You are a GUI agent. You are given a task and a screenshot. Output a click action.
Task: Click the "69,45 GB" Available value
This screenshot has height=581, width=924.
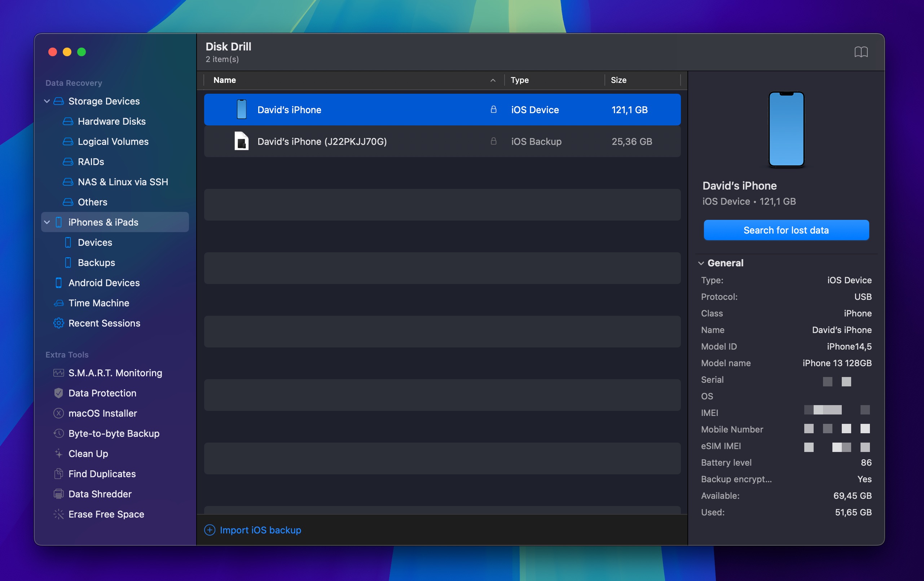(x=852, y=496)
